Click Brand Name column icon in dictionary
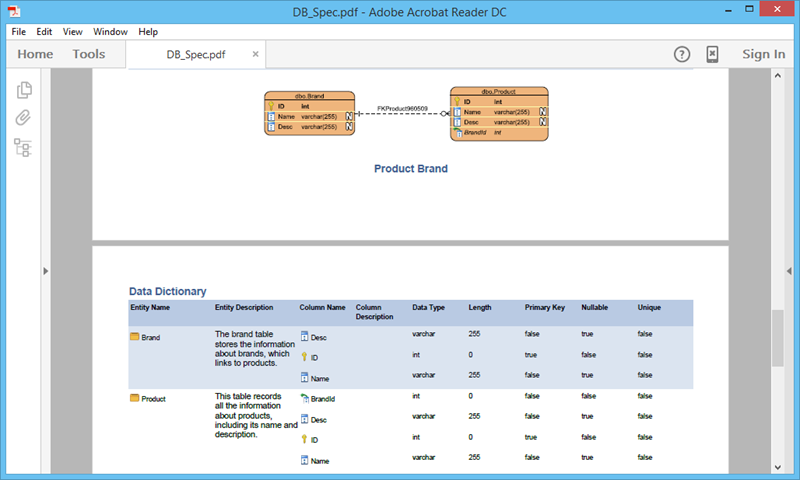This screenshot has height=480, width=800. click(305, 377)
